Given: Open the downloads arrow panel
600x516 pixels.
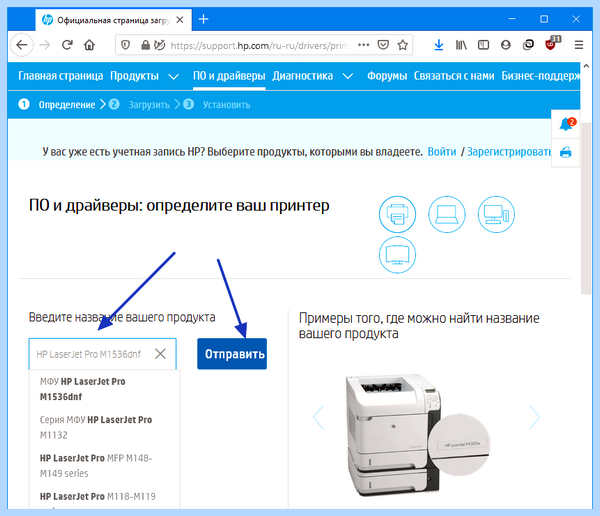Looking at the screenshot, I should pos(439,45).
